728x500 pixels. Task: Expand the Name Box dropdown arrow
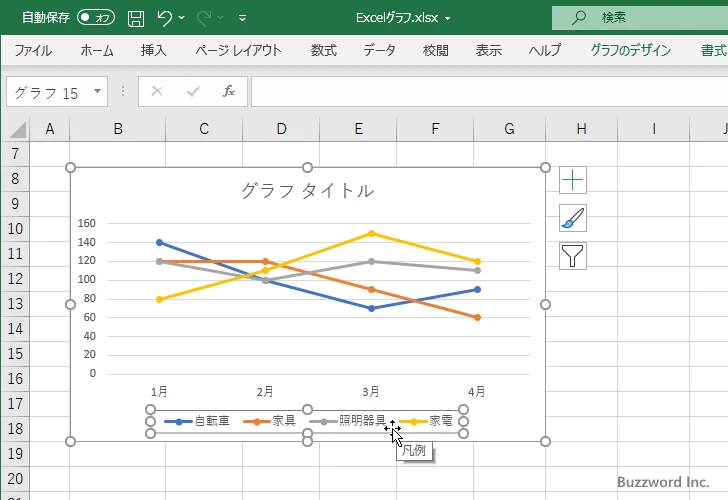pyautogui.click(x=97, y=92)
